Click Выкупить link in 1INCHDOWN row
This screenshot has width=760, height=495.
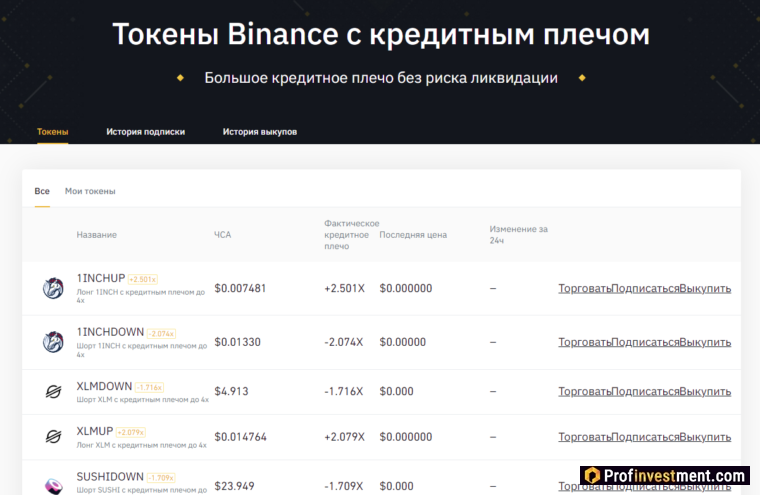pos(705,342)
